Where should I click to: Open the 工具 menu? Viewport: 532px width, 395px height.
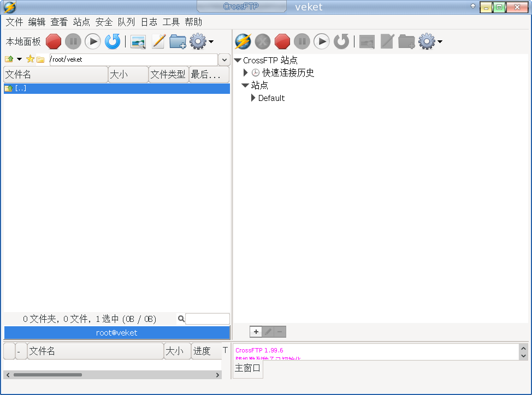[x=172, y=22]
